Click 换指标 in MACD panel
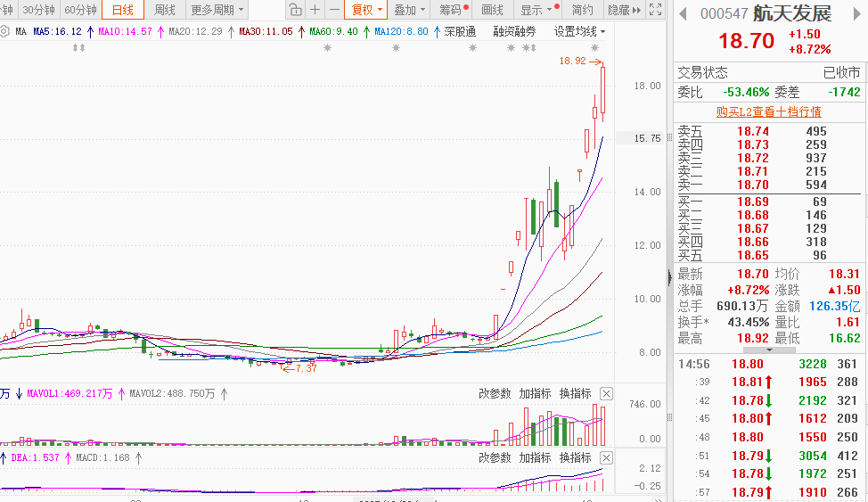Viewport: 868px width, 502px height. click(575, 457)
